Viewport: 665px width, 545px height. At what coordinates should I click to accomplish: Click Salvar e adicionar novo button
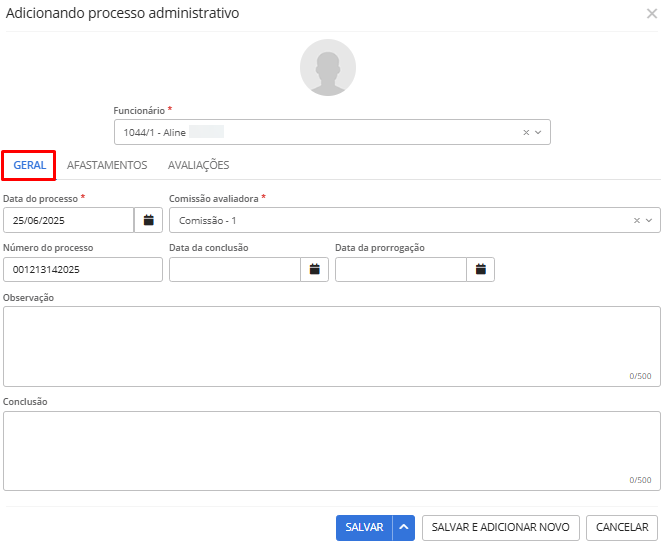(x=500, y=527)
